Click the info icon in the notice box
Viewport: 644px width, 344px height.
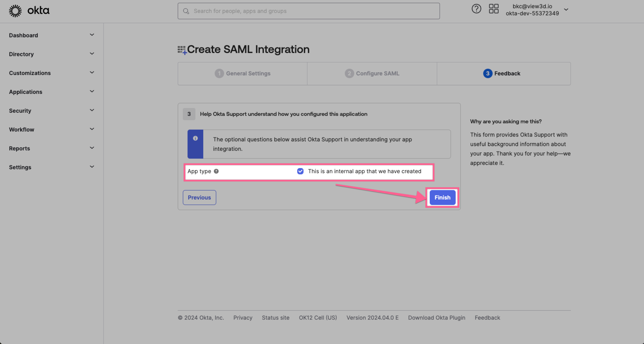click(x=195, y=138)
